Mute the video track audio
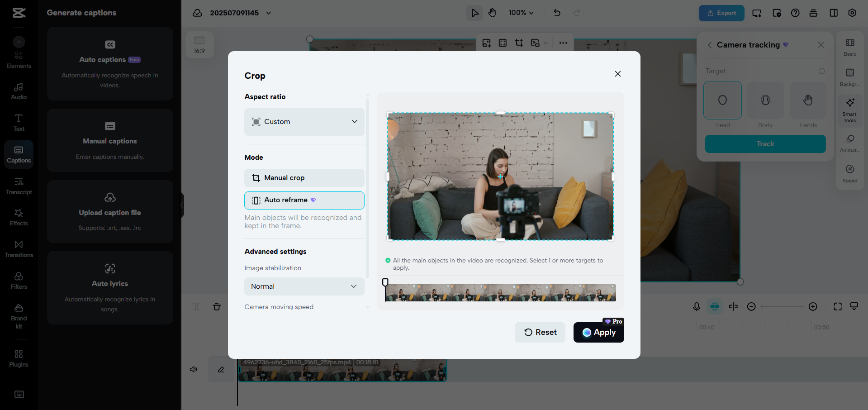 click(193, 369)
